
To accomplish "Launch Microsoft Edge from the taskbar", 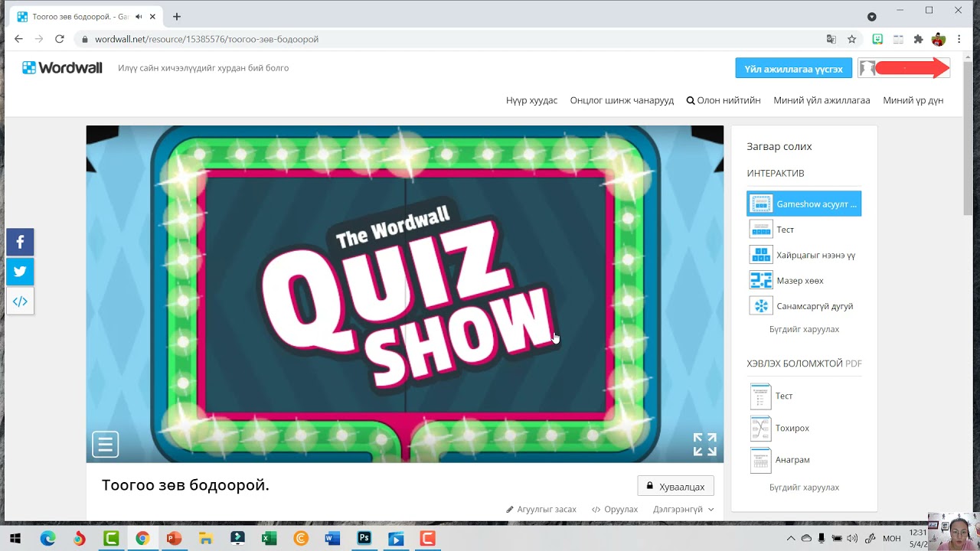I will click(x=47, y=539).
